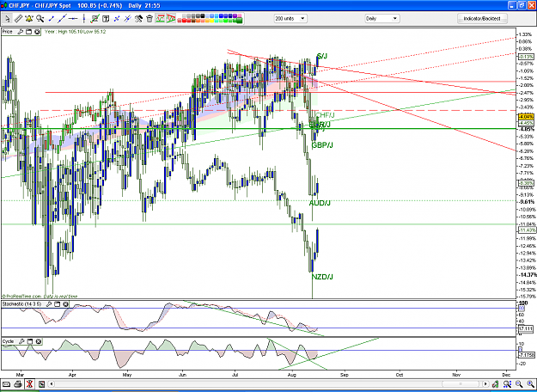This screenshot has height=392, width=537.
Task: Click the 17.111 Stochastic value tag
Action: pyautogui.click(x=527, y=328)
